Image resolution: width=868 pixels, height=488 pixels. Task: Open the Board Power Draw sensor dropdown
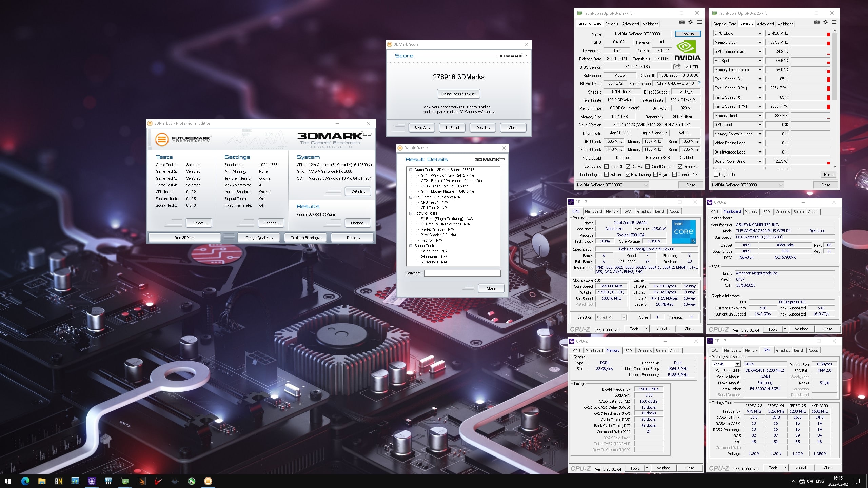tap(760, 161)
